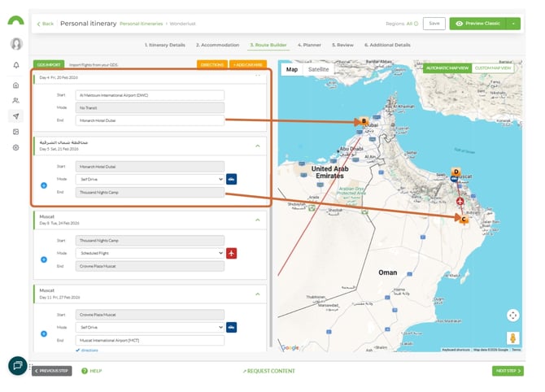Click the red airplane marker on map

(x=460, y=201)
